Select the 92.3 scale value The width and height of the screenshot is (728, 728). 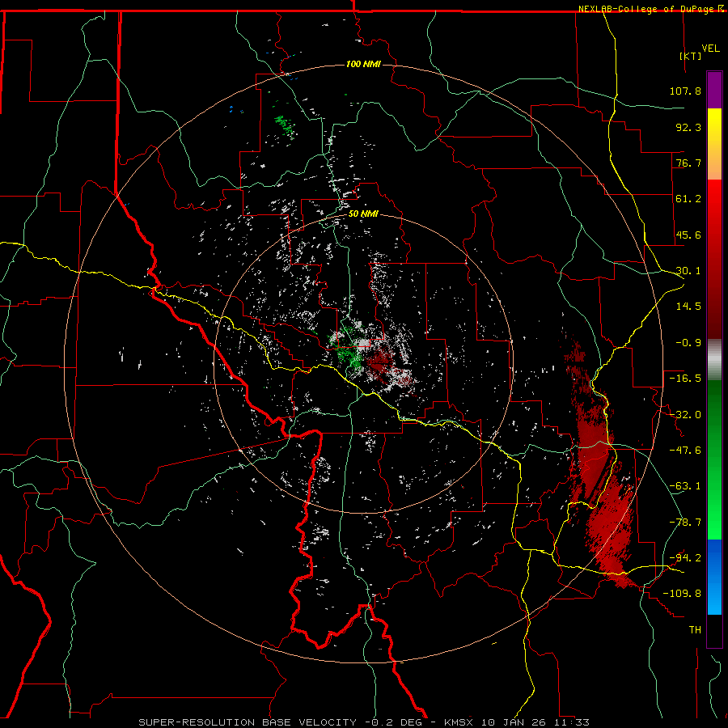click(x=688, y=127)
